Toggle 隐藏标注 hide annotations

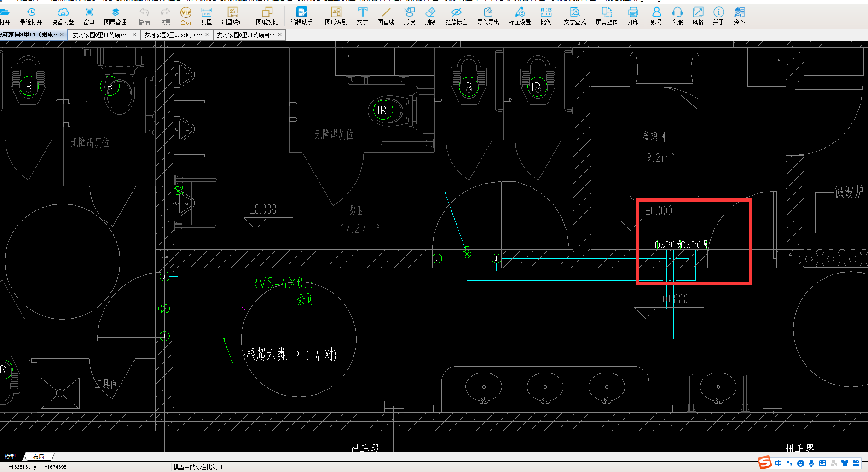pos(456,16)
